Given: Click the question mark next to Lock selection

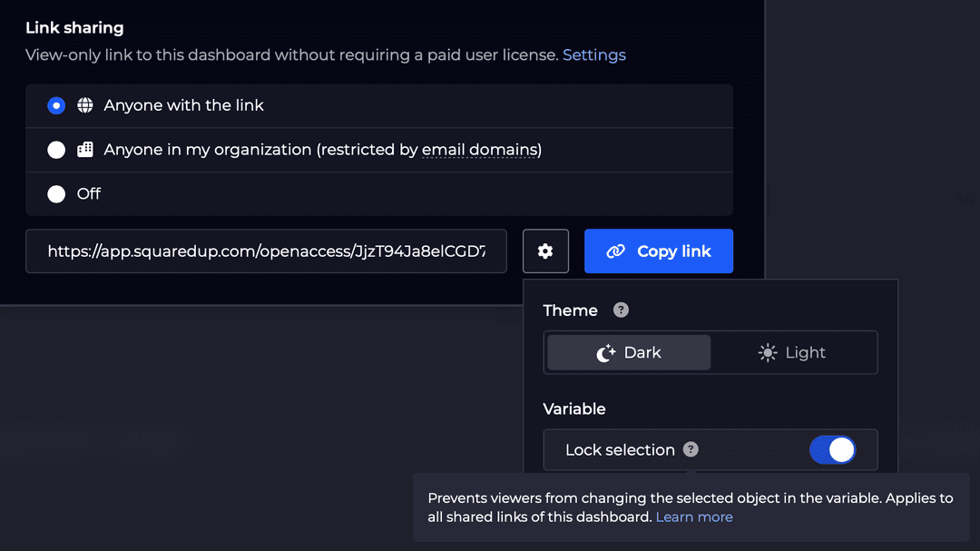Looking at the screenshot, I should click(x=691, y=449).
